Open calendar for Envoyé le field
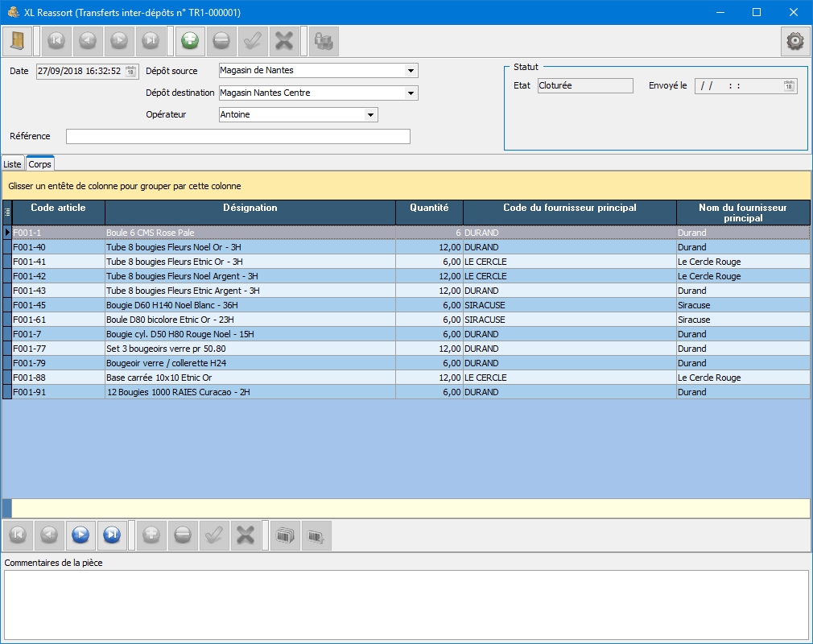 [x=789, y=86]
